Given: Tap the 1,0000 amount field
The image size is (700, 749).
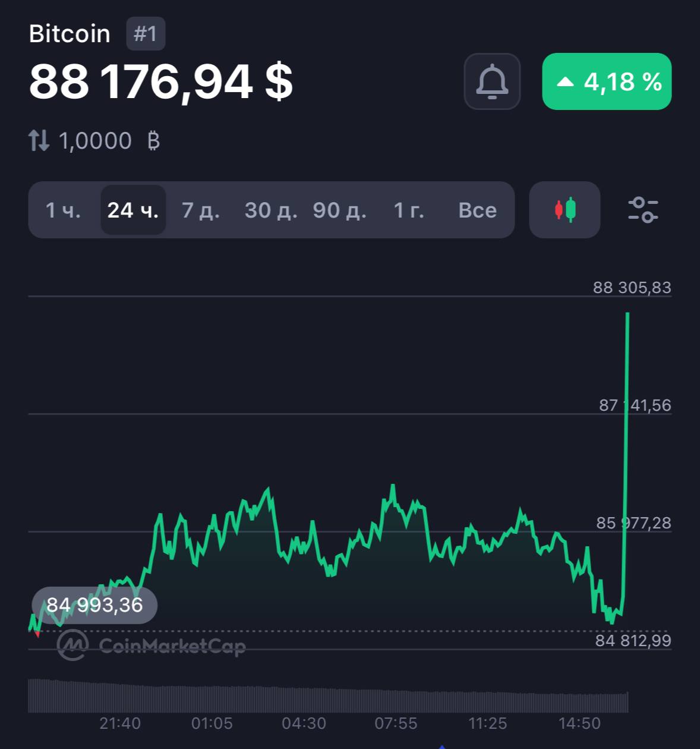Looking at the screenshot, I should (x=95, y=141).
